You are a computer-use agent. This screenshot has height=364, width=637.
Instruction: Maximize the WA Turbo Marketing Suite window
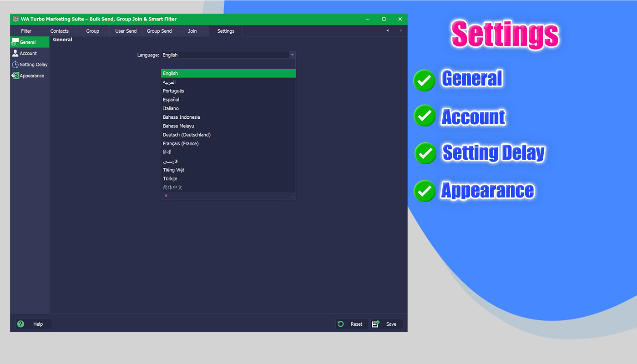pos(384,19)
